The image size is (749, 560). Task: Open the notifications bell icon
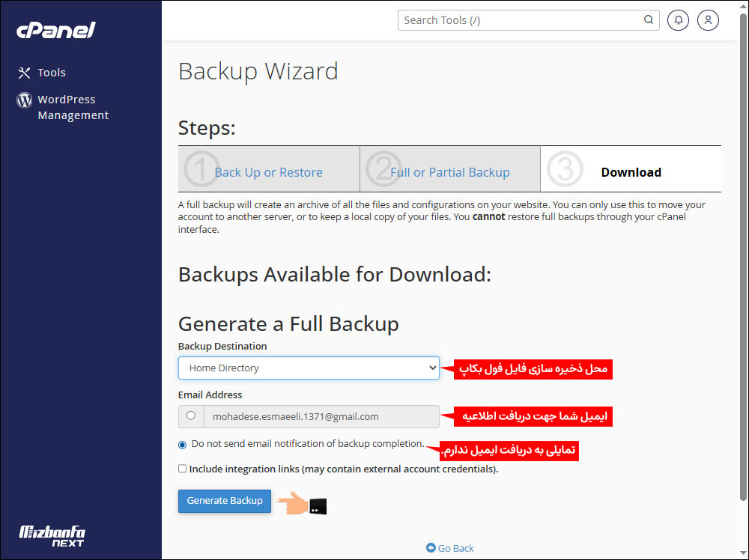(678, 20)
